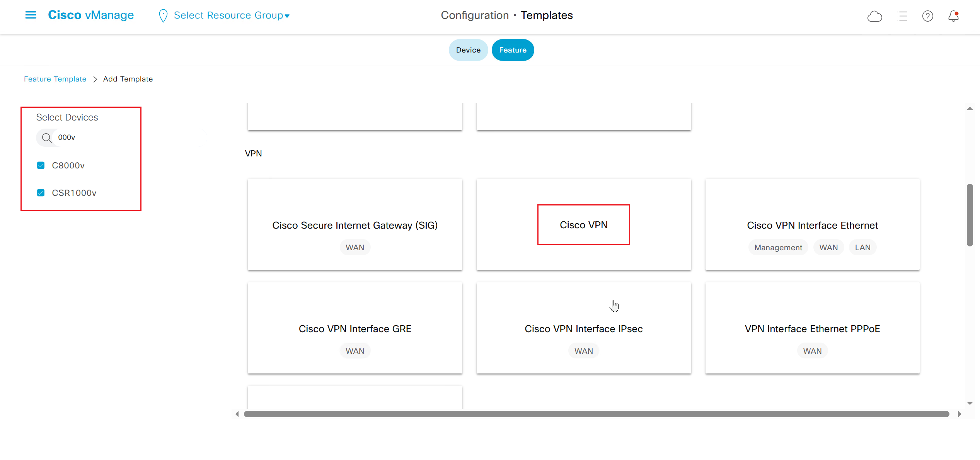980x460 pixels.
Task: Select the Feature tab
Action: tap(512, 50)
